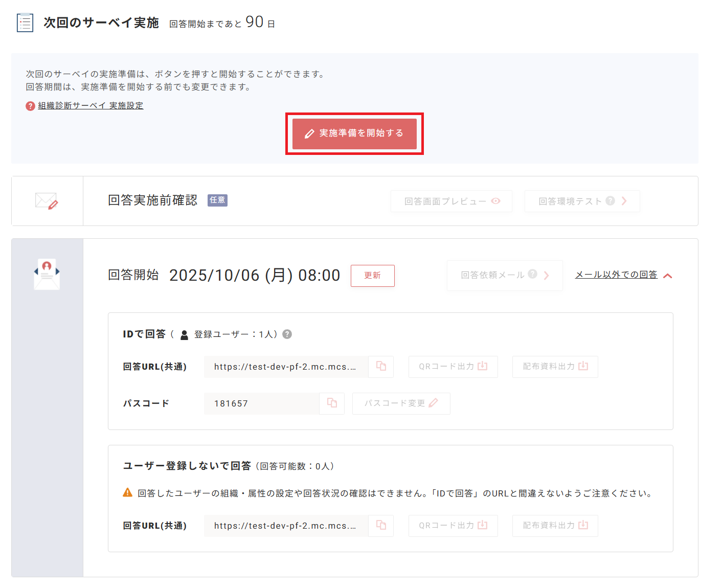The width and height of the screenshot is (723, 588).
Task: Collapse the メール以外での回答 section
Action: (x=616, y=275)
